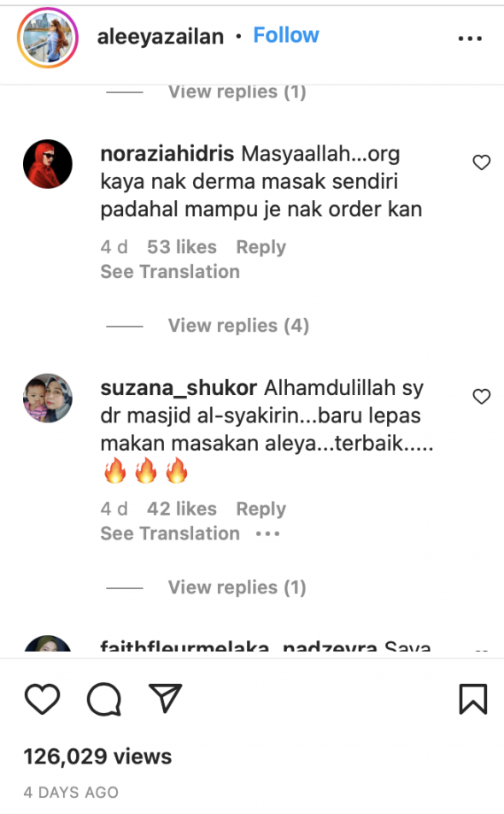
Task: Open suzana_shukor username link
Action: pos(179,388)
